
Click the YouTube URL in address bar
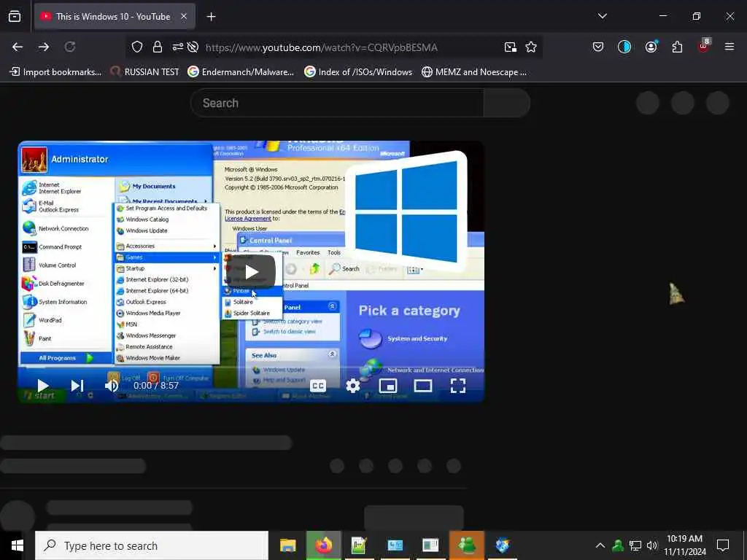point(322,47)
